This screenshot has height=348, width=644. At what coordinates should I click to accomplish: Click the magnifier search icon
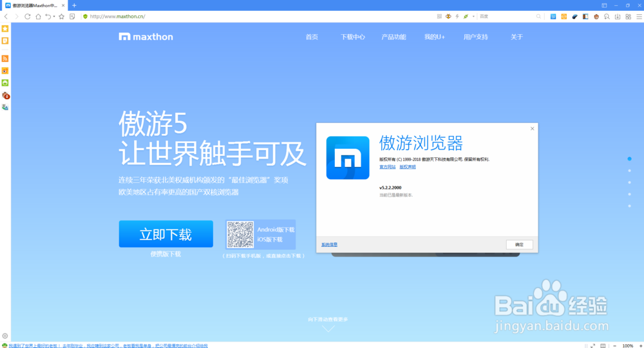[538, 17]
